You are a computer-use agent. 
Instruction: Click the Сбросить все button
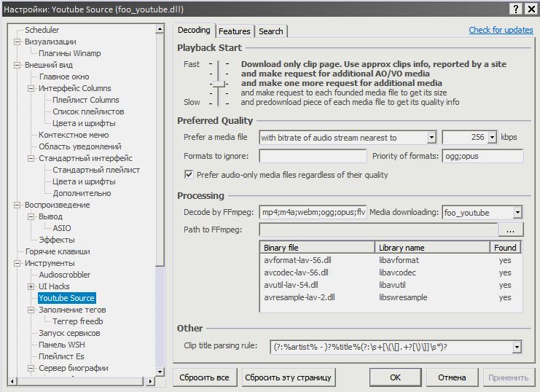pyautogui.click(x=206, y=377)
